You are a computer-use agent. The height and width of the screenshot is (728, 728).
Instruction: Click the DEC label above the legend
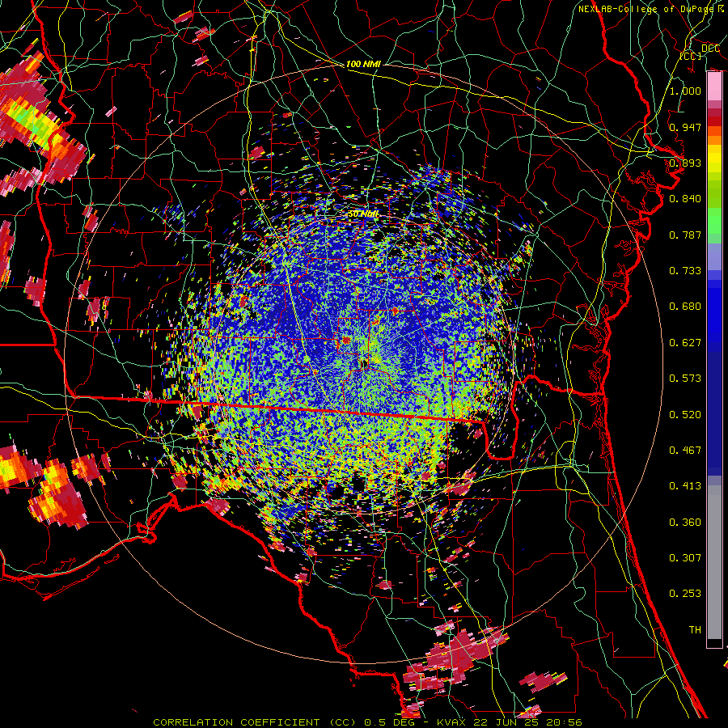[x=711, y=49]
